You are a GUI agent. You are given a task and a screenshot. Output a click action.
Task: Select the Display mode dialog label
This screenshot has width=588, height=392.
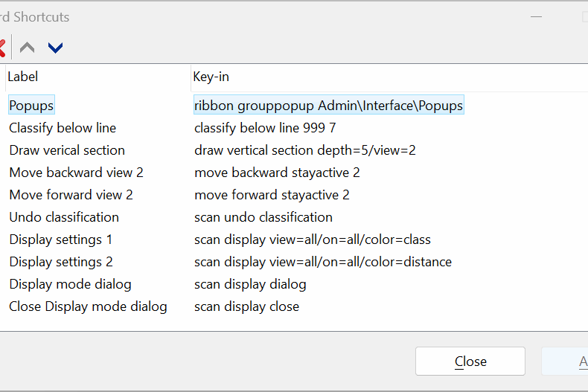(x=70, y=284)
